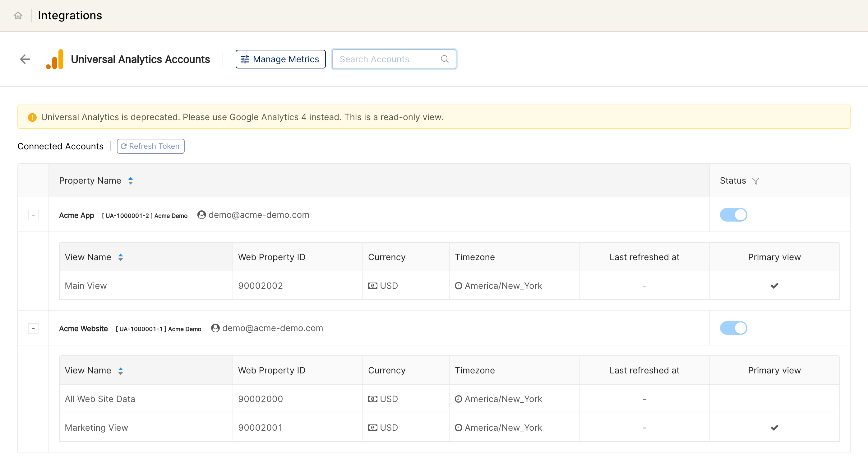Click Acme App demo@acme-demo.com email

pyautogui.click(x=259, y=215)
